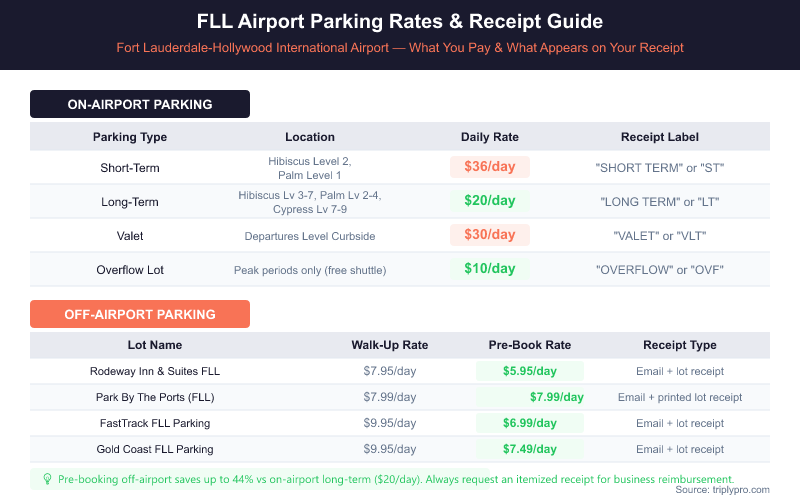Image resolution: width=800 pixels, height=500 pixels.
Task: Click the Short-Term parking type cell
Action: click(130, 167)
